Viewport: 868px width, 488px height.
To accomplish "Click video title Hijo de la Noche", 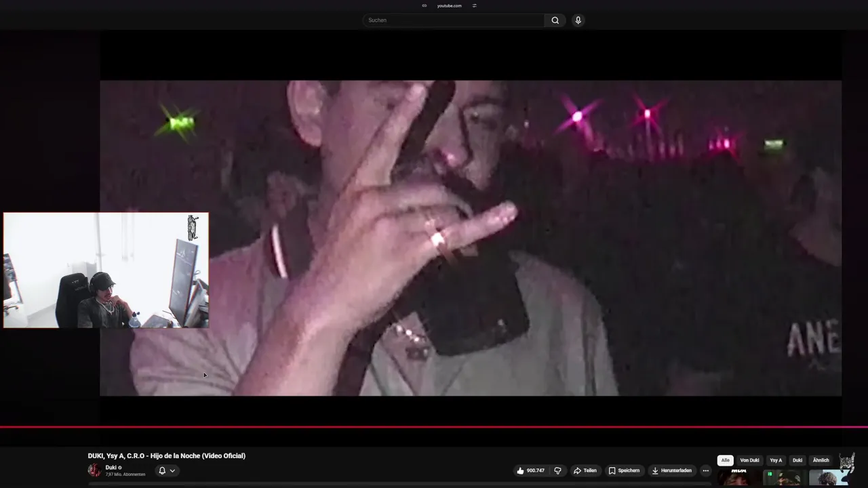I will pyautogui.click(x=167, y=456).
